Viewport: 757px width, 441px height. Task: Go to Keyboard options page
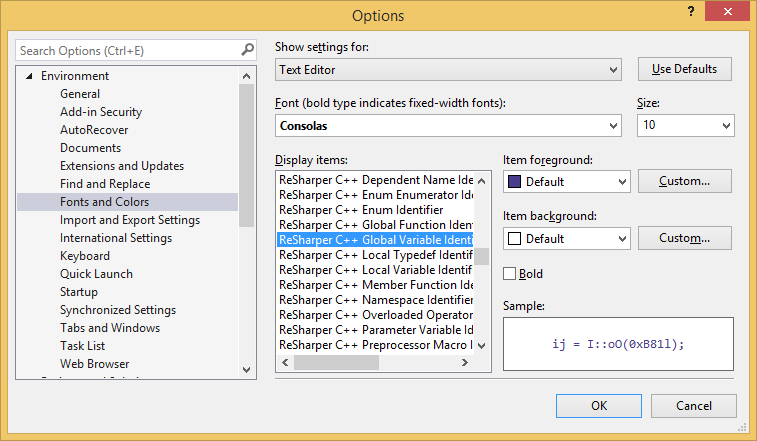click(85, 256)
